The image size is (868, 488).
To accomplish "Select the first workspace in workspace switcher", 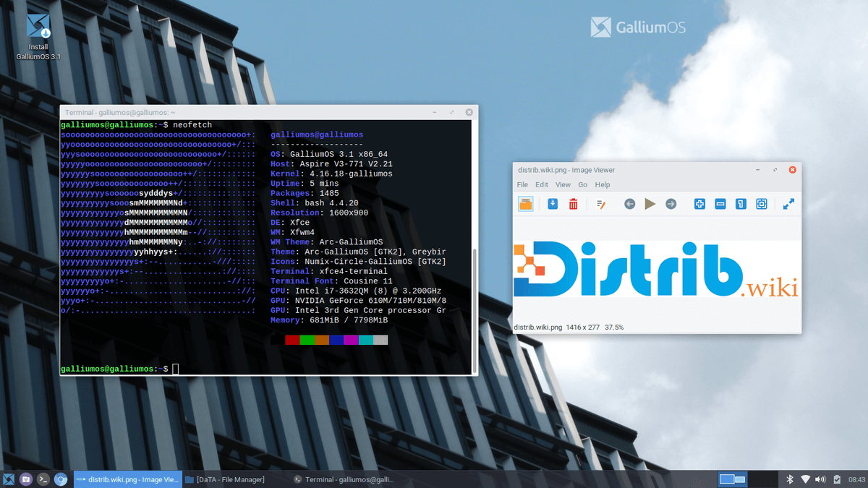I will pos(732,479).
